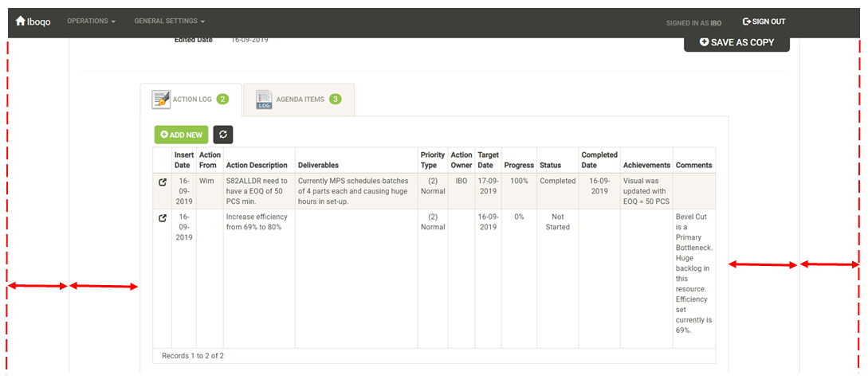Click the Priority Type column header
The width and height of the screenshot is (868, 383).
tap(432, 160)
